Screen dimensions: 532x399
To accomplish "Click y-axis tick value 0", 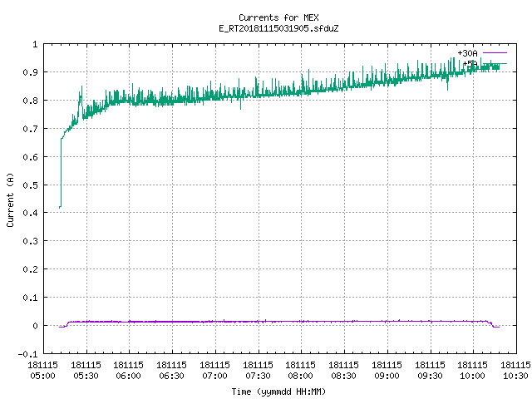I will coord(35,326).
